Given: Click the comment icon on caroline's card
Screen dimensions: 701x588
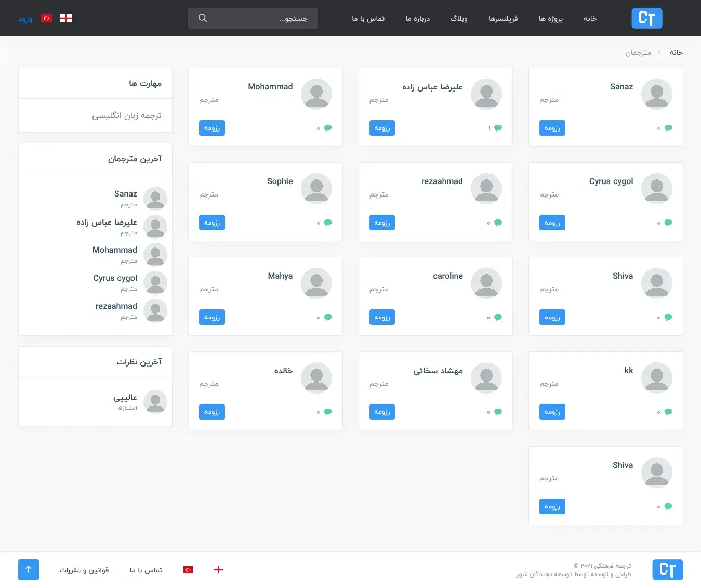Looking at the screenshot, I should 498,317.
